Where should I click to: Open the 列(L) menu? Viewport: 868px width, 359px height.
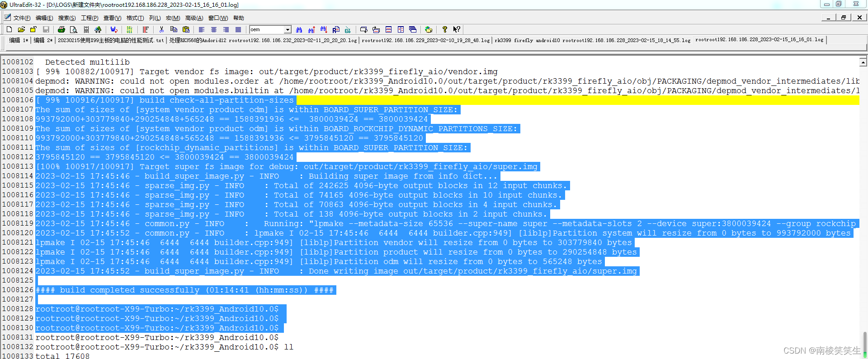click(x=155, y=18)
